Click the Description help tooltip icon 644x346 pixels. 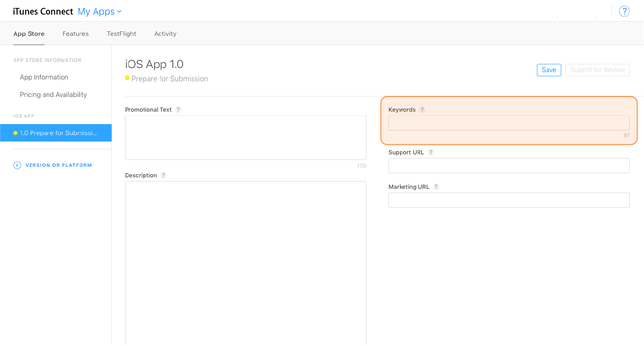[163, 176]
